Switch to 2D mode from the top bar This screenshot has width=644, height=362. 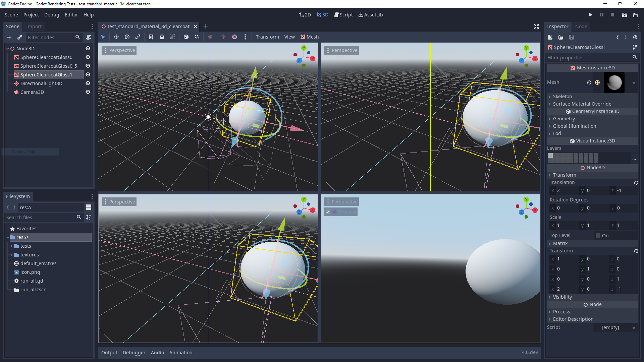(305, 14)
